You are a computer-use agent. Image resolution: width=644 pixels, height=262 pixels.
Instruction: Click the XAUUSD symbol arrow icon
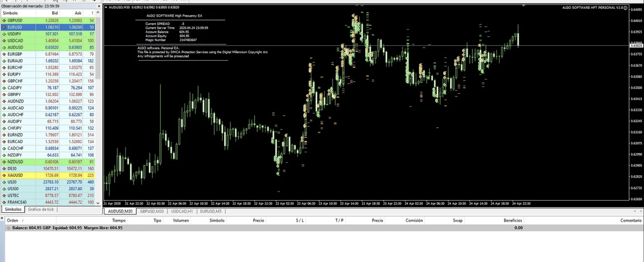tap(4, 175)
